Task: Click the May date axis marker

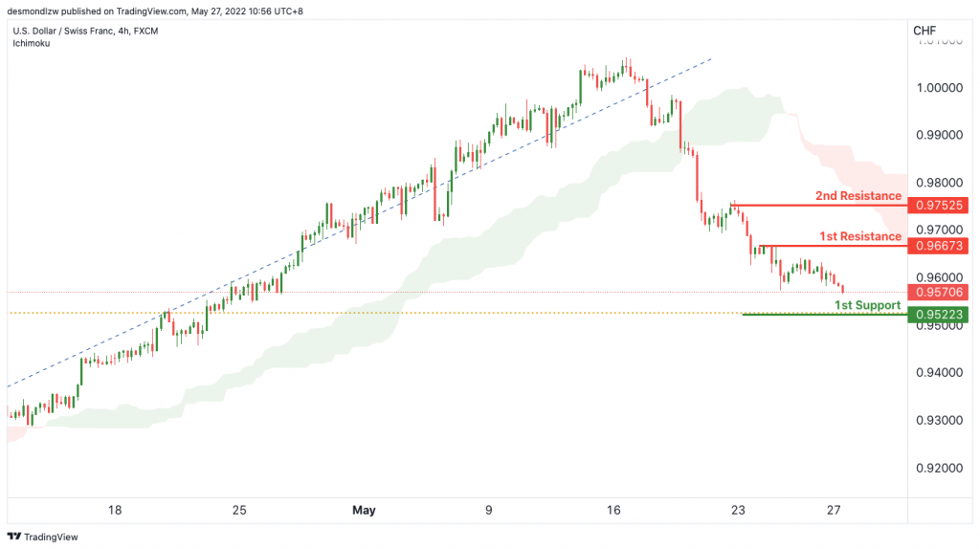Action: point(364,511)
